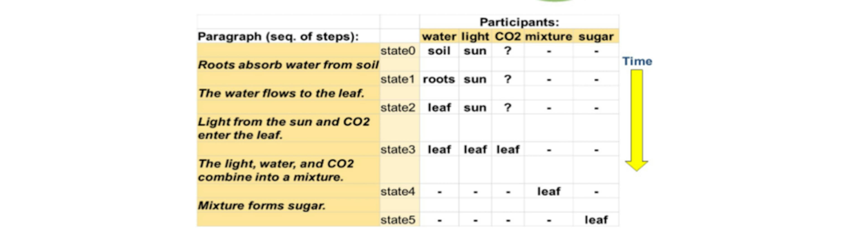Screen dimensions: 868x244
Task: Select the Participants header cell
Action: (519, 22)
